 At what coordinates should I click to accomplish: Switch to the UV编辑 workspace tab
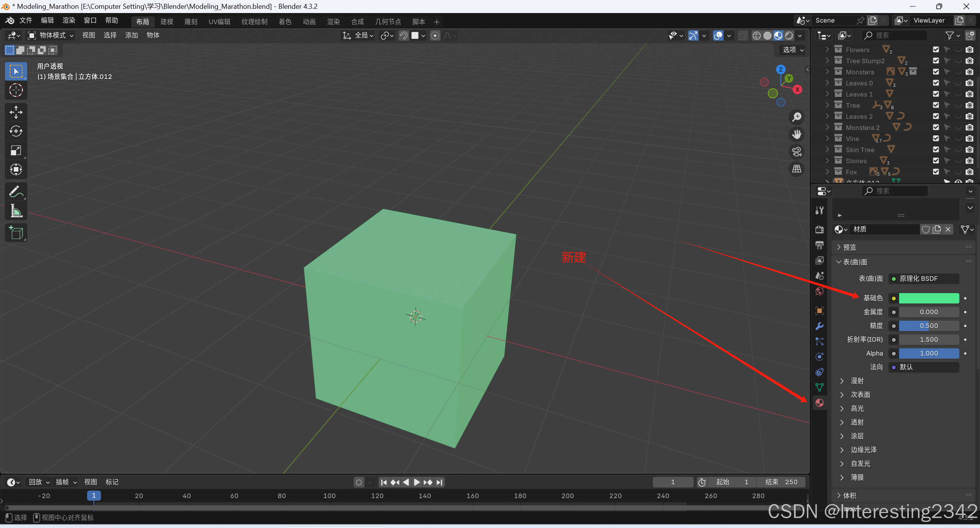pyautogui.click(x=219, y=22)
